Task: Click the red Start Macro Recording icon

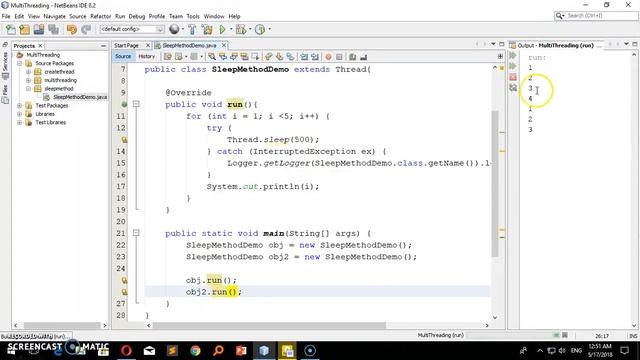Action: pyautogui.click(x=328, y=57)
